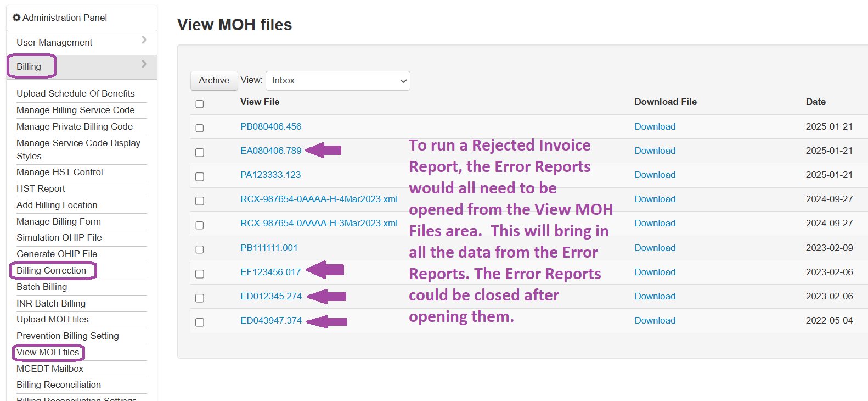The image size is (868, 401).
Task: Open the PB111111.001 file
Action: coord(268,248)
